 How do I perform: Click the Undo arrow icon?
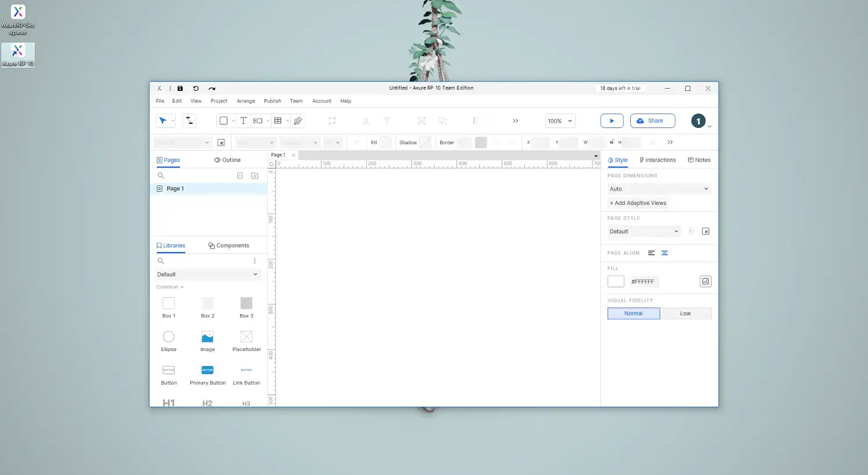pyautogui.click(x=196, y=89)
